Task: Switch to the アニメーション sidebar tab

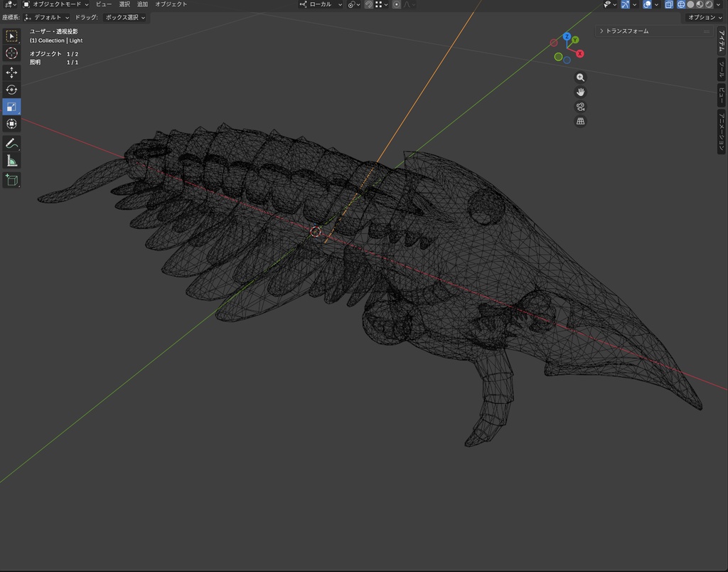Action: click(722, 132)
